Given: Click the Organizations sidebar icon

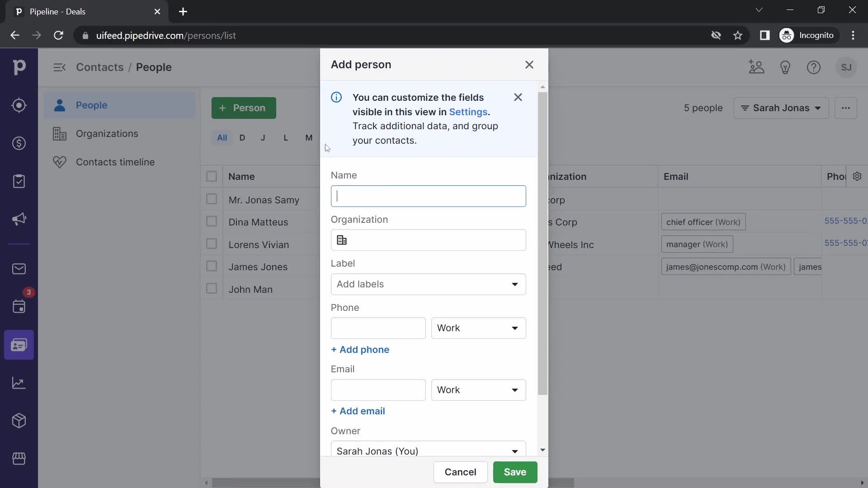Looking at the screenshot, I should (x=59, y=133).
